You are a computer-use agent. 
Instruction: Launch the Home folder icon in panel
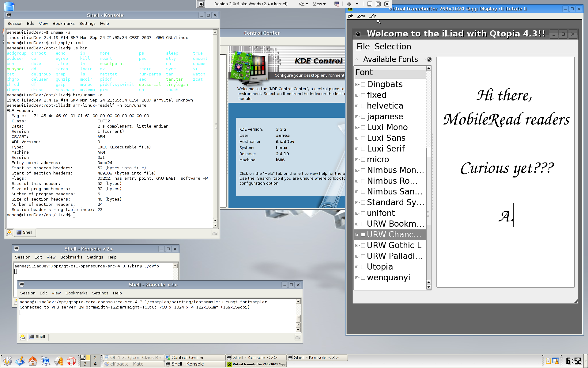(33, 361)
